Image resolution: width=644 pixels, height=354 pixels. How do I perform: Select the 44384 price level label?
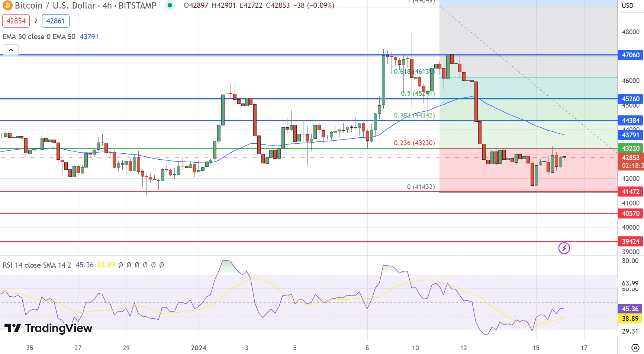click(630, 121)
